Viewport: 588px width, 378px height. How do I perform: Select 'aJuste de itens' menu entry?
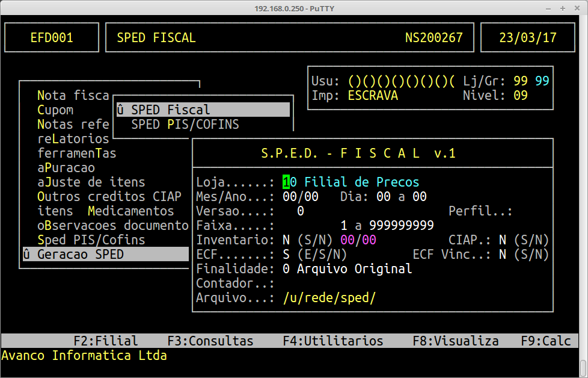(91, 182)
